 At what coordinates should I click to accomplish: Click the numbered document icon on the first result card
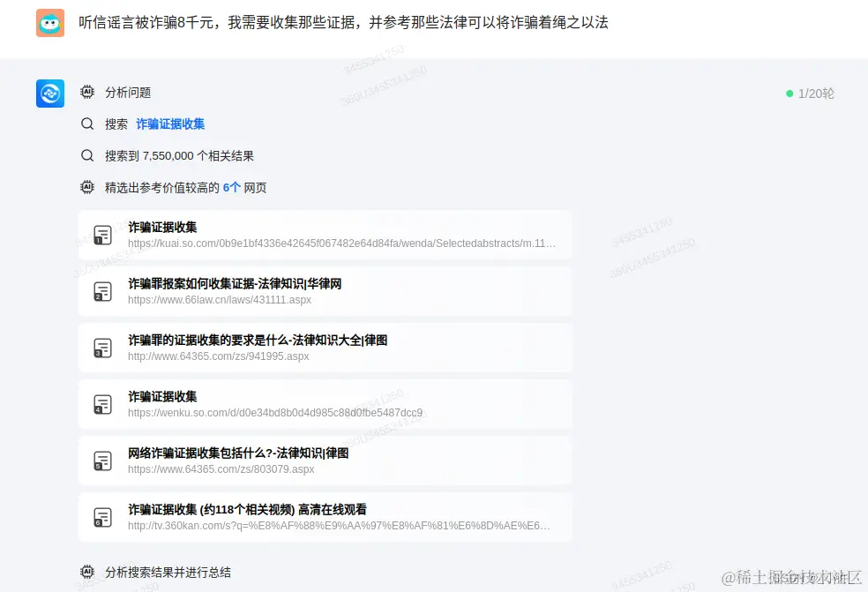[x=102, y=235]
